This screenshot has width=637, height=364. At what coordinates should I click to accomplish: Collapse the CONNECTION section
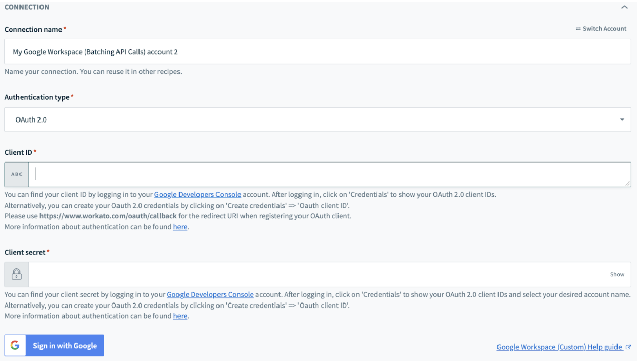point(624,7)
